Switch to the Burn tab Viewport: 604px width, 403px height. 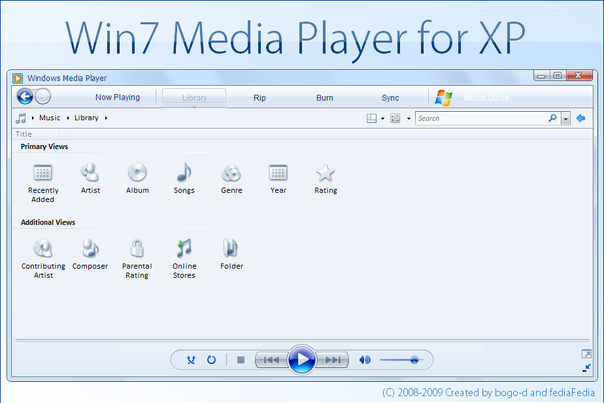[325, 98]
